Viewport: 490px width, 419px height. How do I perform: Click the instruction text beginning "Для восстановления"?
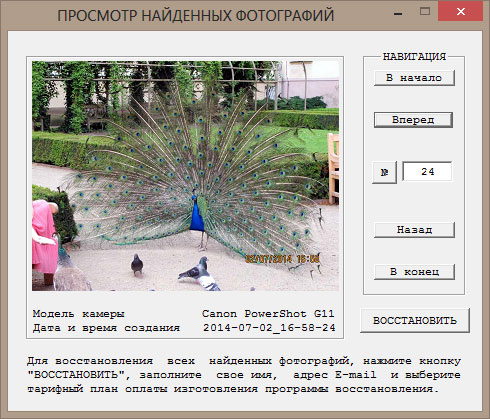click(x=244, y=375)
